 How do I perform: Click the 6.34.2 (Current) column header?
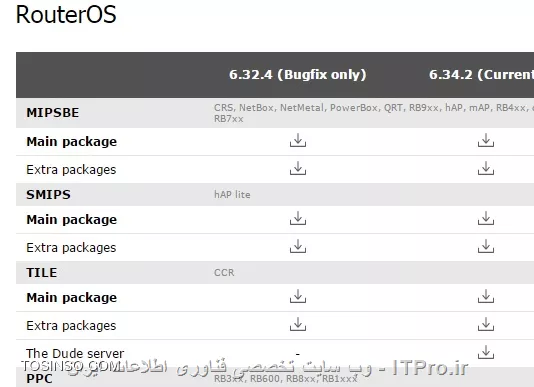[481, 75]
